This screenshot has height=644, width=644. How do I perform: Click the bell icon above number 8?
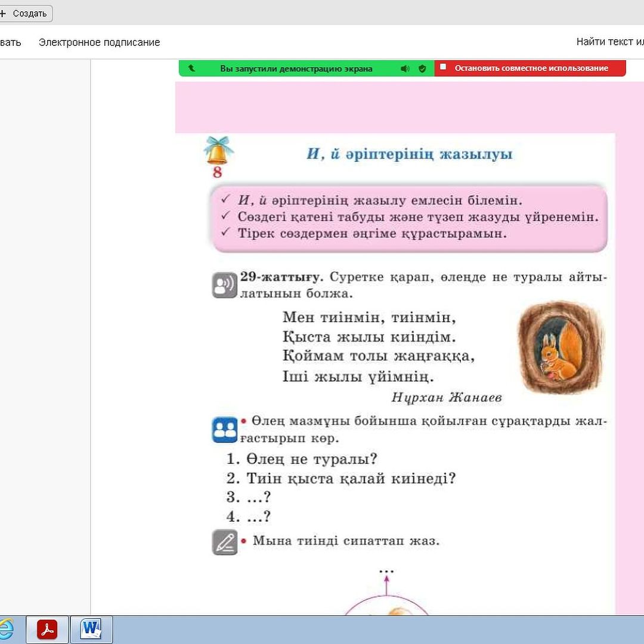click(x=218, y=150)
